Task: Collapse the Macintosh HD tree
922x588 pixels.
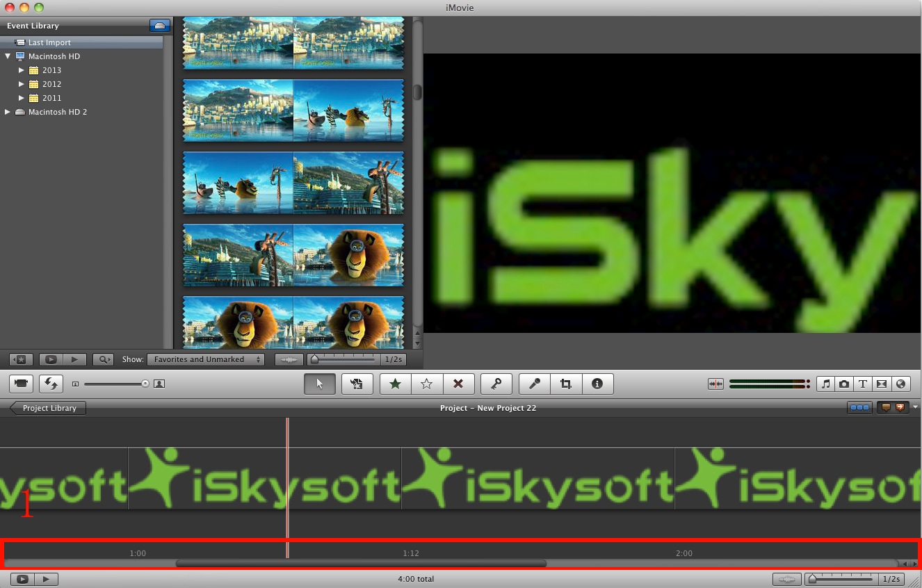Action: 8,56
